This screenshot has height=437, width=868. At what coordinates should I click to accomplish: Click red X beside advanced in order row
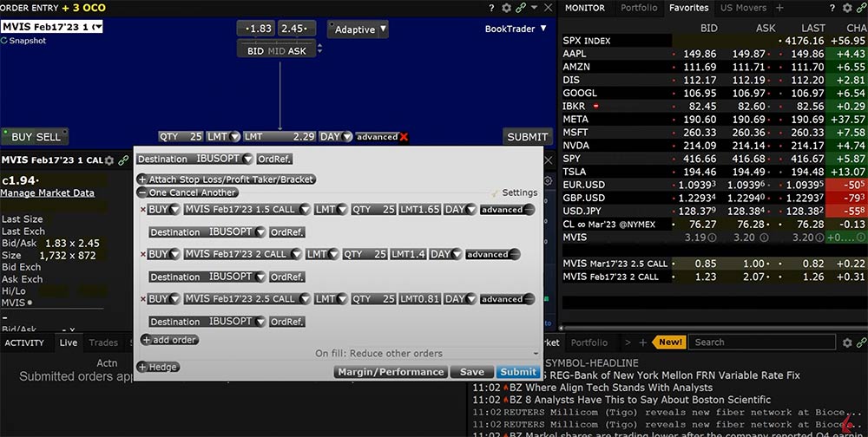click(x=404, y=137)
